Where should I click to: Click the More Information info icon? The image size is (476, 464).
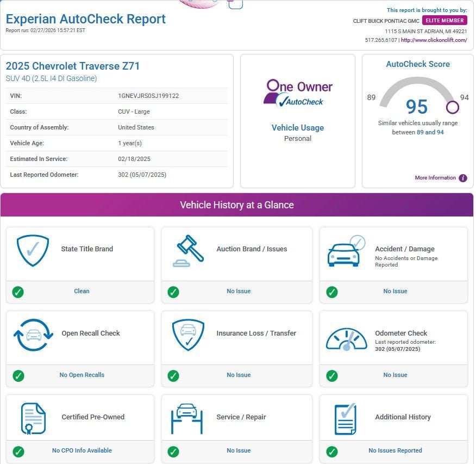click(463, 178)
